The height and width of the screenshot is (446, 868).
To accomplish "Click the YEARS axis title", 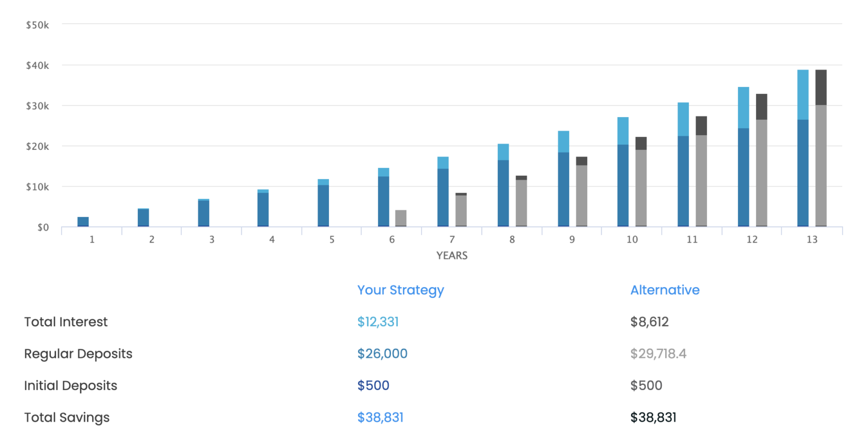I will click(452, 256).
